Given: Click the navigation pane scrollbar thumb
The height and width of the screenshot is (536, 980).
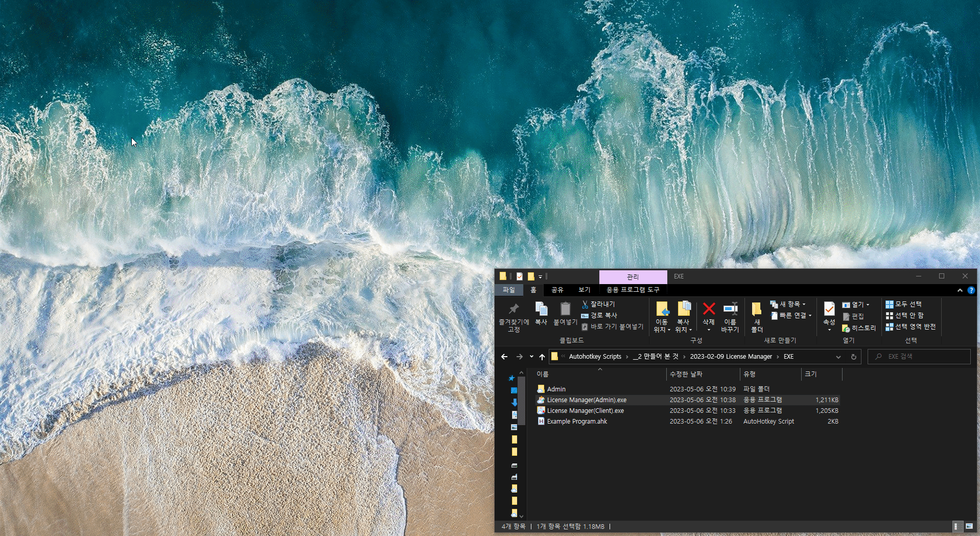Looking at the screenshot, I should coord(522,401).
